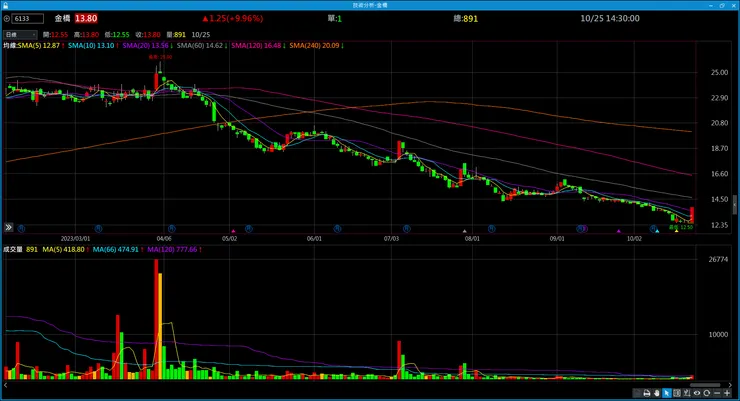740x401 pixels.
Task: Click the plus circle icon beside stock code
Action: point(7,19)
